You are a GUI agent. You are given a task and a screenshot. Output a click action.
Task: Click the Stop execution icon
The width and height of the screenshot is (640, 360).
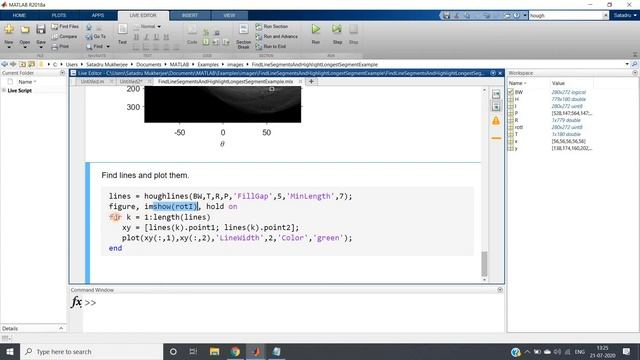click(353, 29)
